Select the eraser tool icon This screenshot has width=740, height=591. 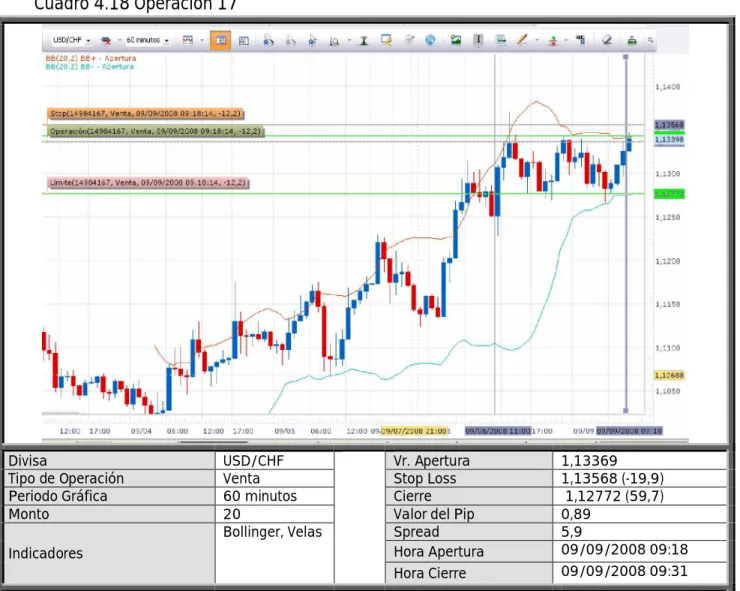click(x=607, y=40)
